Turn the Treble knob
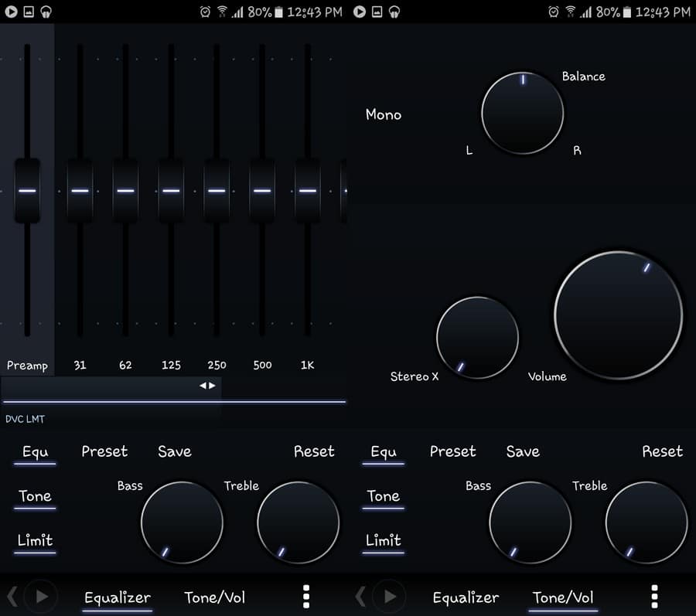 coord(298,522)
